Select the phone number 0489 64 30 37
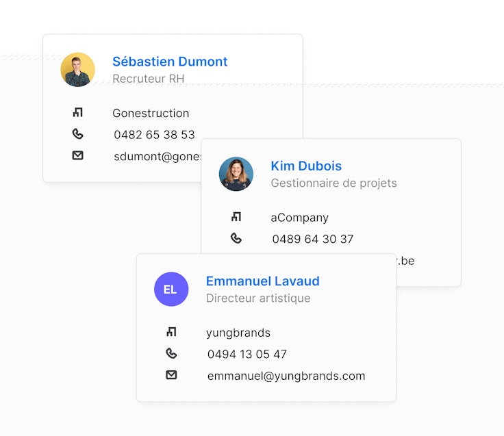This screenshot has width=504, height=436. tap(313, 239)
